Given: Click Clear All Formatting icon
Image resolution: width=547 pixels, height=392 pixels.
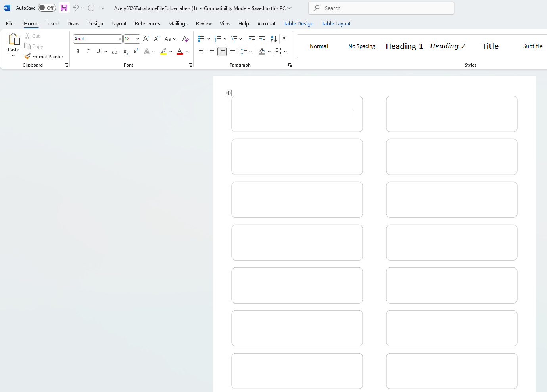Looking at the screenshot, I should [x=185, y=38].
